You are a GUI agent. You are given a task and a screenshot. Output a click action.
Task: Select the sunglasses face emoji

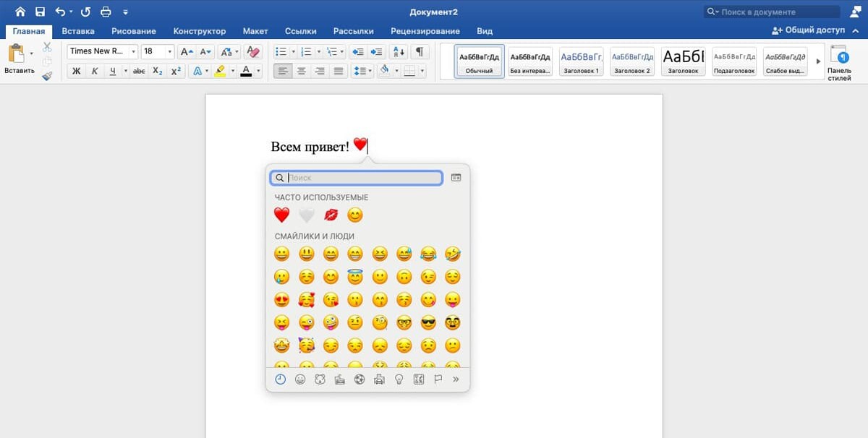[x=428, y=322]
